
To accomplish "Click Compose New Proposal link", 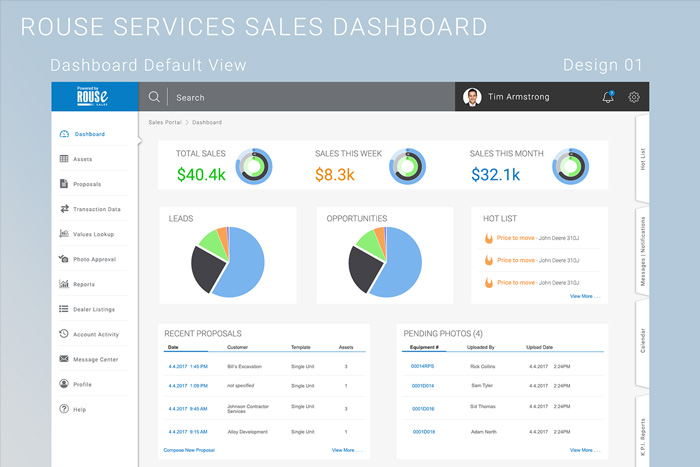I will pos(189,450).
